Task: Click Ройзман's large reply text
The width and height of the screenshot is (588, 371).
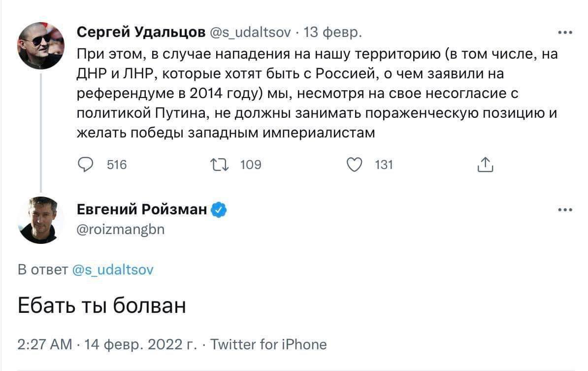Action: tap(102, 306)
